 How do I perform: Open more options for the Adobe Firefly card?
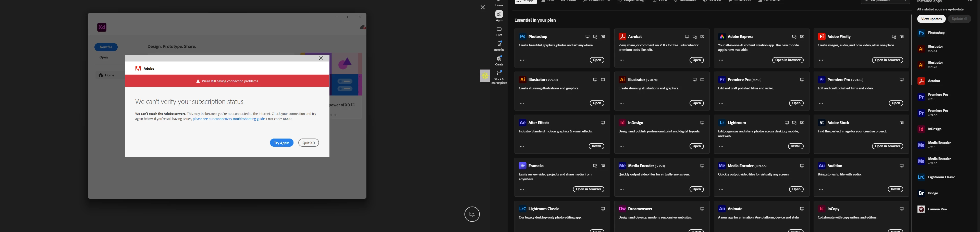pos(821,60)
